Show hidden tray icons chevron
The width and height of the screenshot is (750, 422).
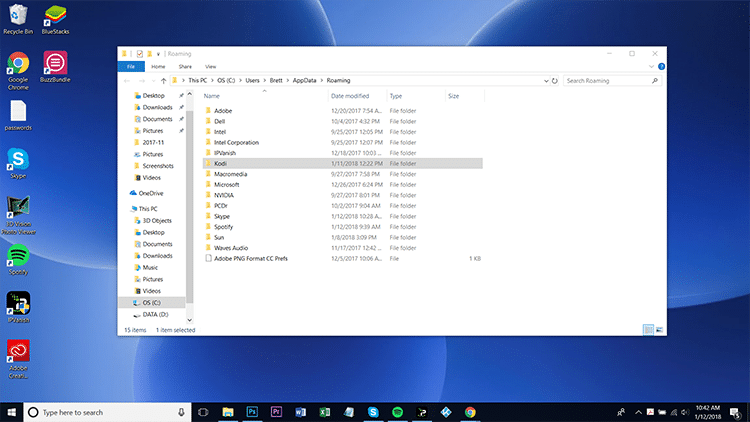click(x=638, y=412)
